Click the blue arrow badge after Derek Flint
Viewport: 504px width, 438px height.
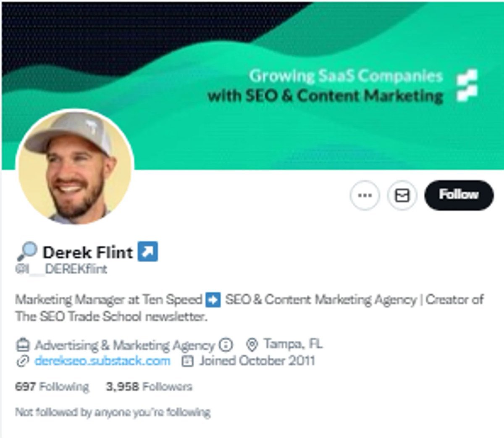[x=148, y=252]
